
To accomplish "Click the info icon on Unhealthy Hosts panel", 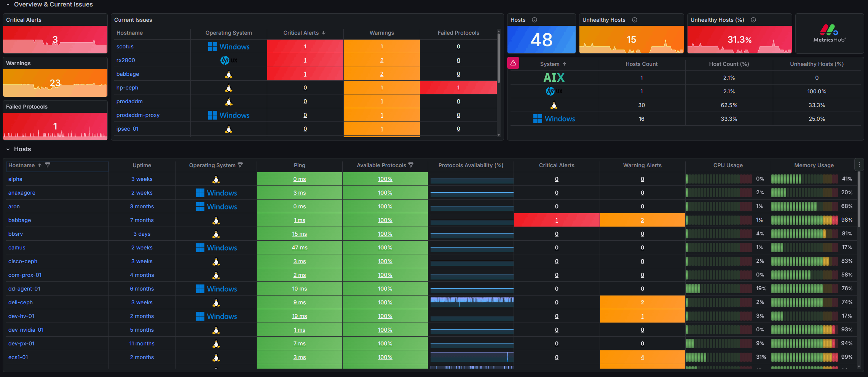I will pos(634,19).
